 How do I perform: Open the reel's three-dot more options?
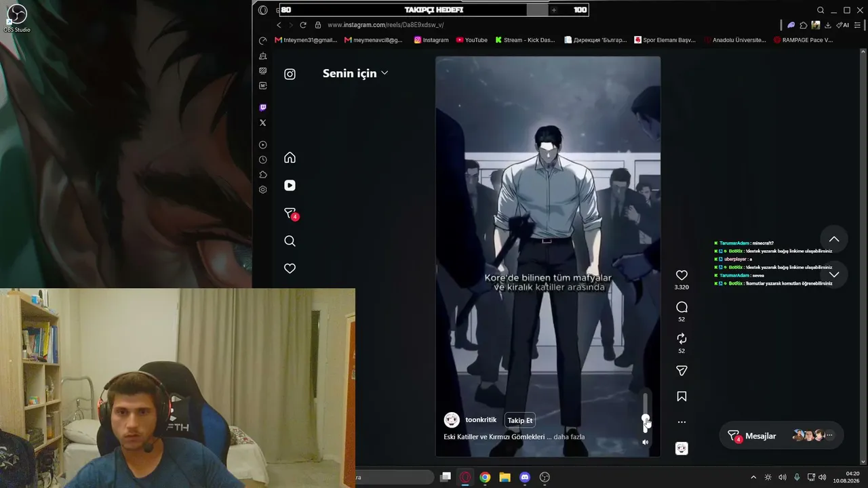coord(682,422)
